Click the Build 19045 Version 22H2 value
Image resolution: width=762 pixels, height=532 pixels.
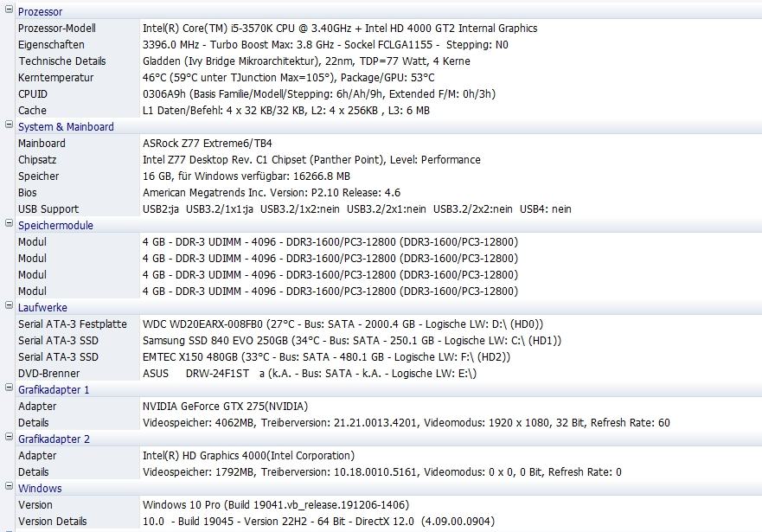[x=318, y=522]
